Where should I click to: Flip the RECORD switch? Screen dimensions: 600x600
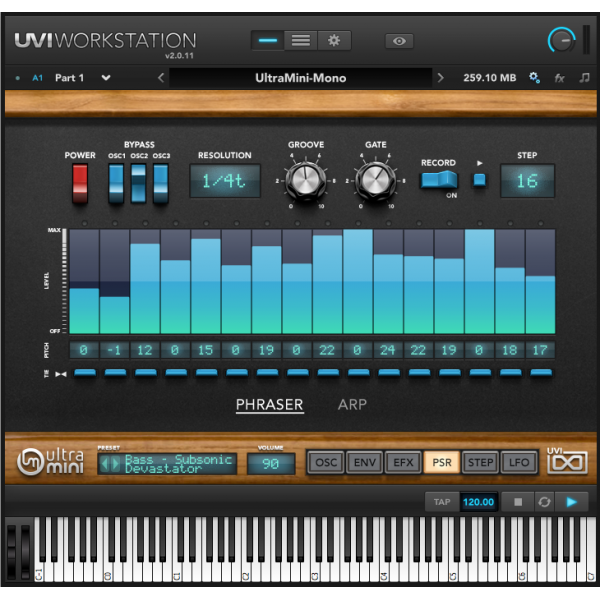pos(438,180)
